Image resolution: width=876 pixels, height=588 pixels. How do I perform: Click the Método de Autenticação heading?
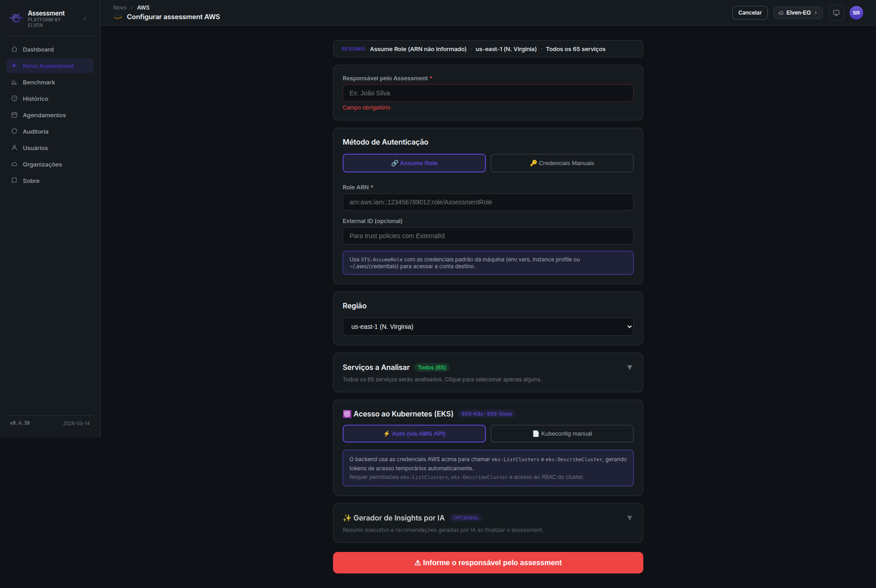tap(385, 142)
